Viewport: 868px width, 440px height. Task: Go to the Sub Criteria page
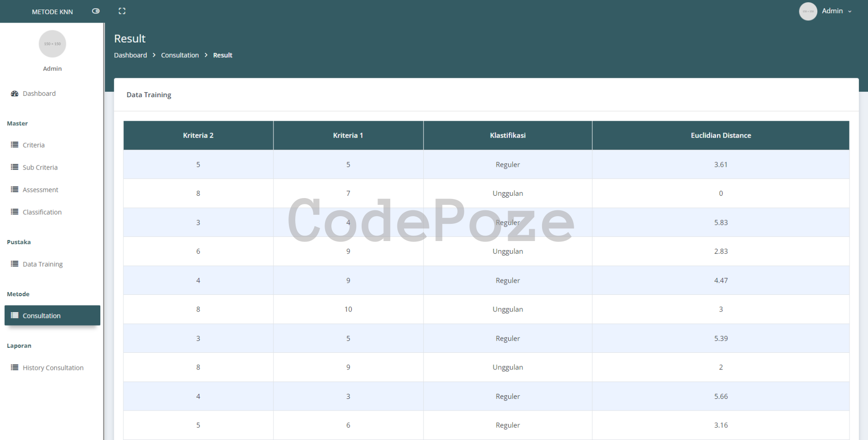(x=40, y=167)
